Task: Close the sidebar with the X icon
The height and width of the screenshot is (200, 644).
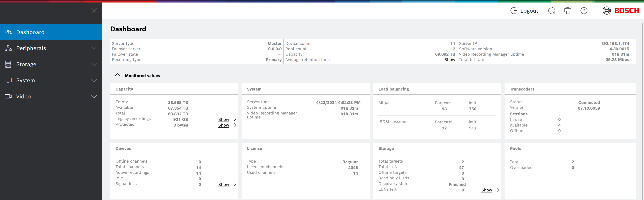Action: click(x=94, y=11)
